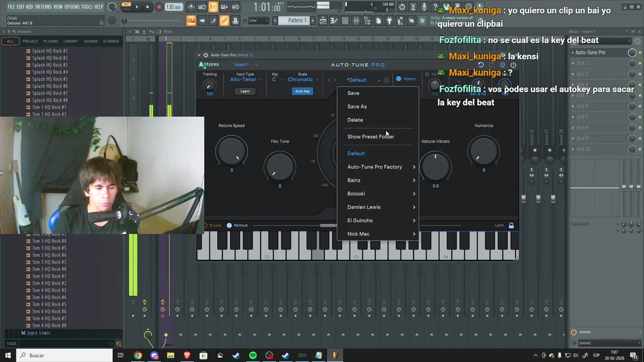
Task: Click the Auto-Tune Learn button
Action: [x=245, y=91]
